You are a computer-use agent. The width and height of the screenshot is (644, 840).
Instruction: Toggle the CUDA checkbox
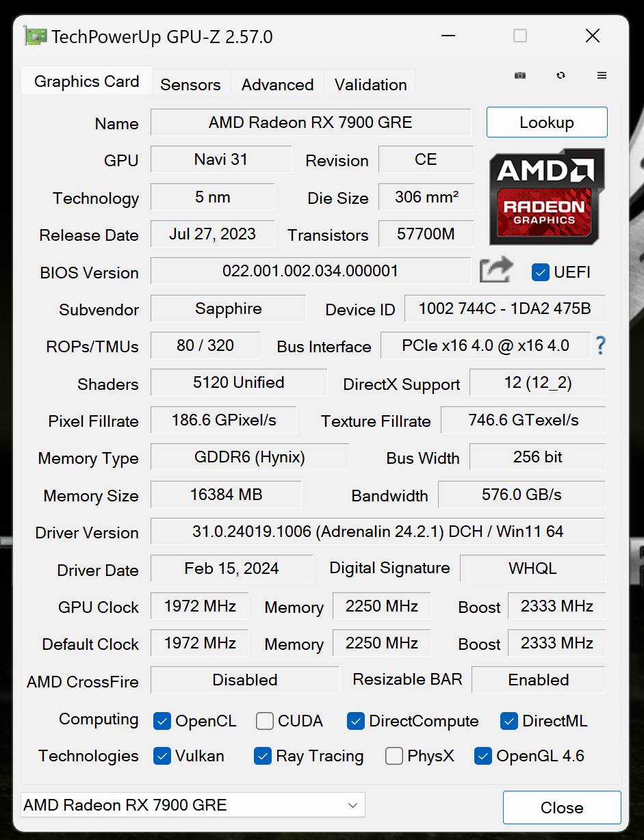265,720
